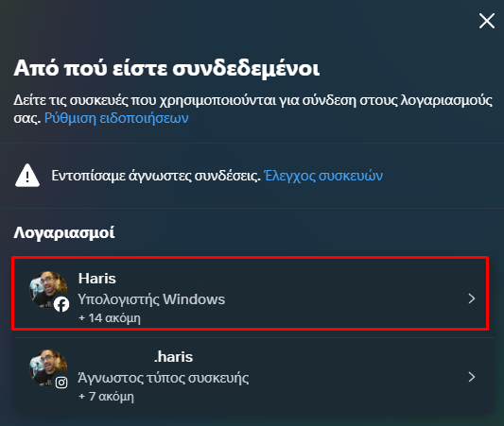504x426 pixels.
Task: Click the Instagram badge on .haris avatar
Action: (x=61, y=383)
